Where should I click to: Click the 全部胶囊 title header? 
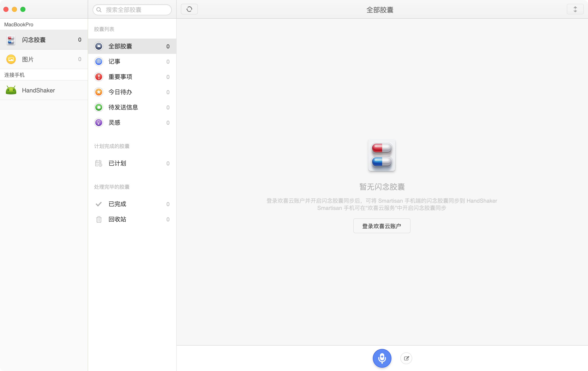tap(379, 10)
